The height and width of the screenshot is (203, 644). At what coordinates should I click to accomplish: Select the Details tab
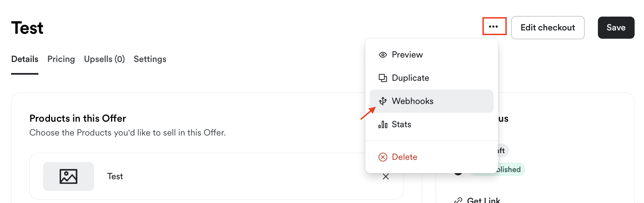[x=25, y=59]
